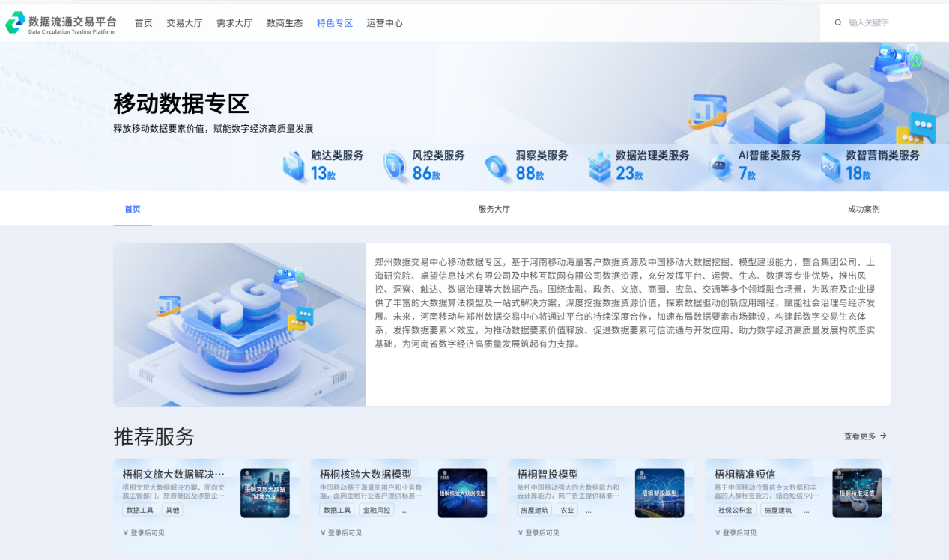Click 数据工具 tag on 梧桐核验 card

coord(337,510)
